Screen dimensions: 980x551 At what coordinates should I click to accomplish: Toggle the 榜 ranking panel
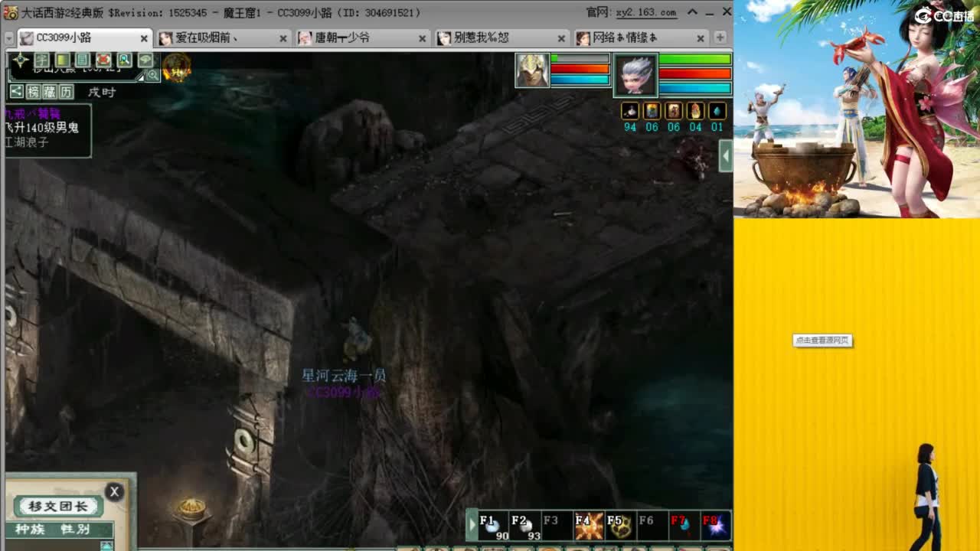click(x=34, y=91)
